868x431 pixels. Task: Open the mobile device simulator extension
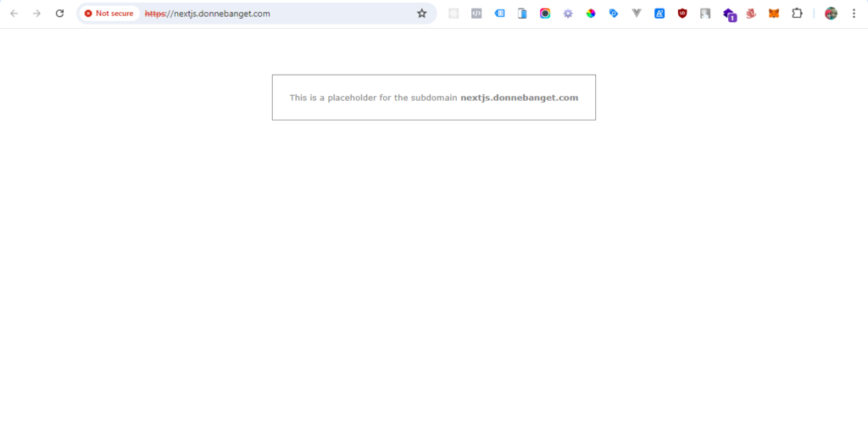[x=522, y=14]
